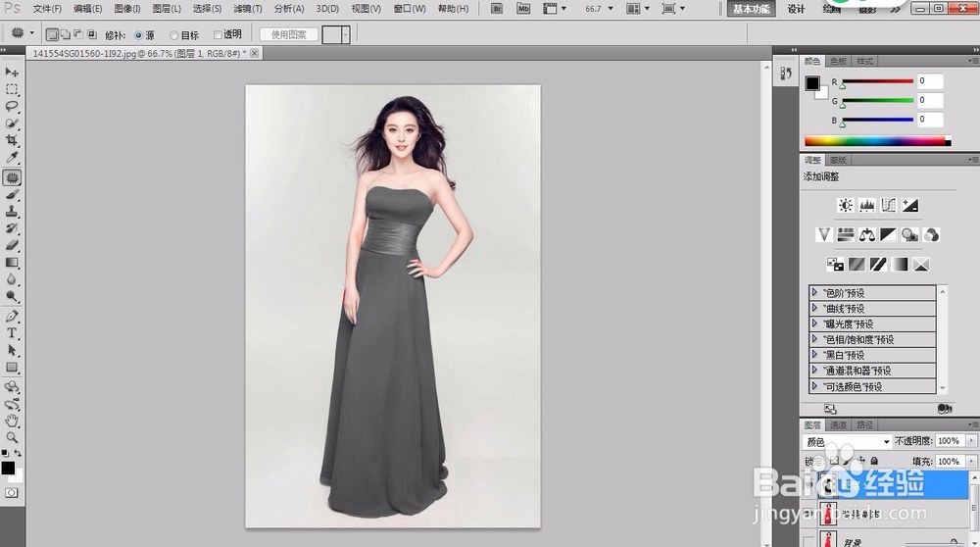
Task: Select the Path Selection tool
Action: (x=11, y=350)
